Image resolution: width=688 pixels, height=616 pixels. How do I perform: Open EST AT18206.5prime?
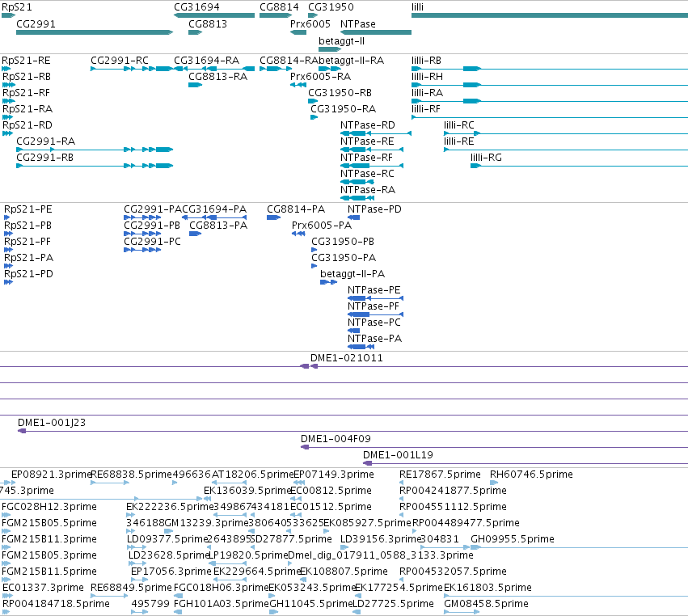coord(252,475)
